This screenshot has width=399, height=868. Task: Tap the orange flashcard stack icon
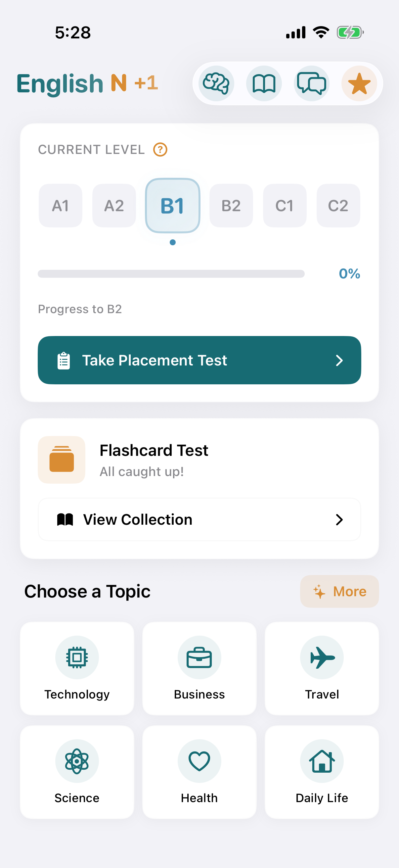[62, 459]
